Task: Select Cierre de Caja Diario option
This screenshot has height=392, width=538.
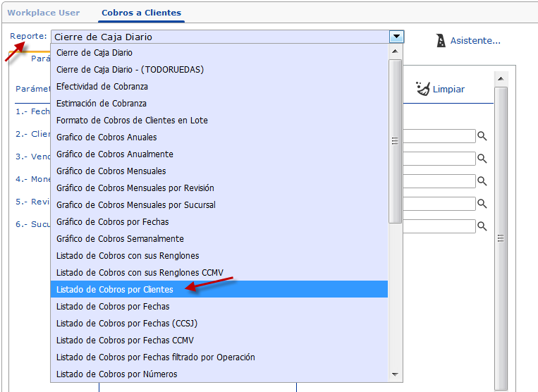Action: pos(219,53)
